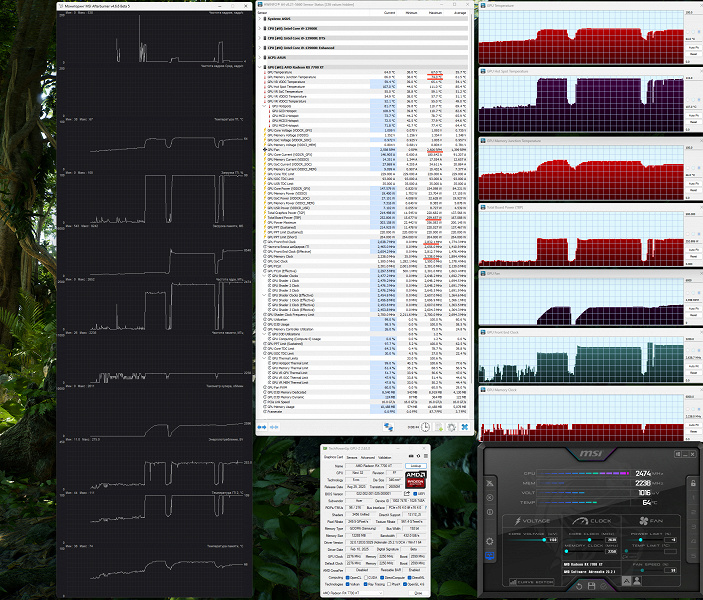Toggle the UEFI checkbox in GPU-Z
Screen dimensions: 703x600
click(x=415, y=494)
